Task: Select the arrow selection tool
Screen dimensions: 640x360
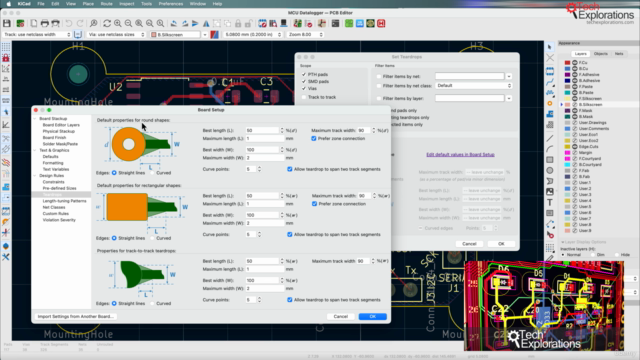Action: coord(550,47)
